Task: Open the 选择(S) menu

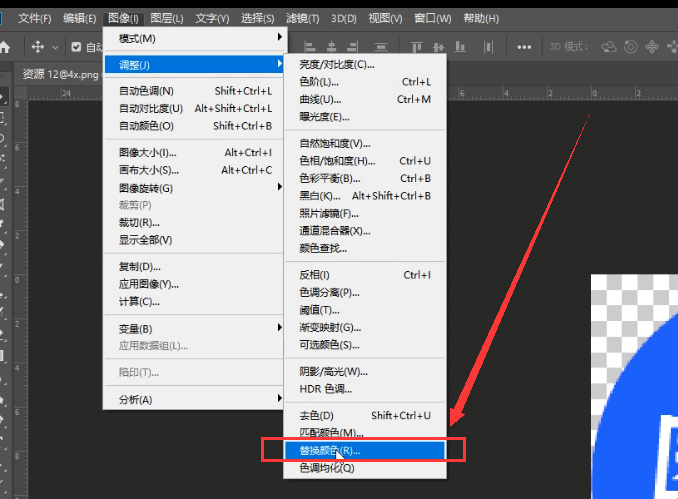Action: pos(257,19)
